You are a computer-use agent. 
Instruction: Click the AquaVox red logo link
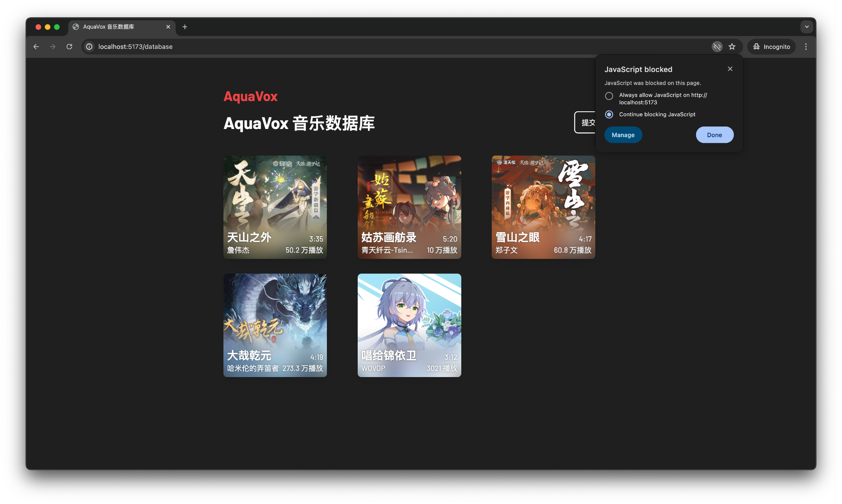pyautogui.click(x=250, y=97)
